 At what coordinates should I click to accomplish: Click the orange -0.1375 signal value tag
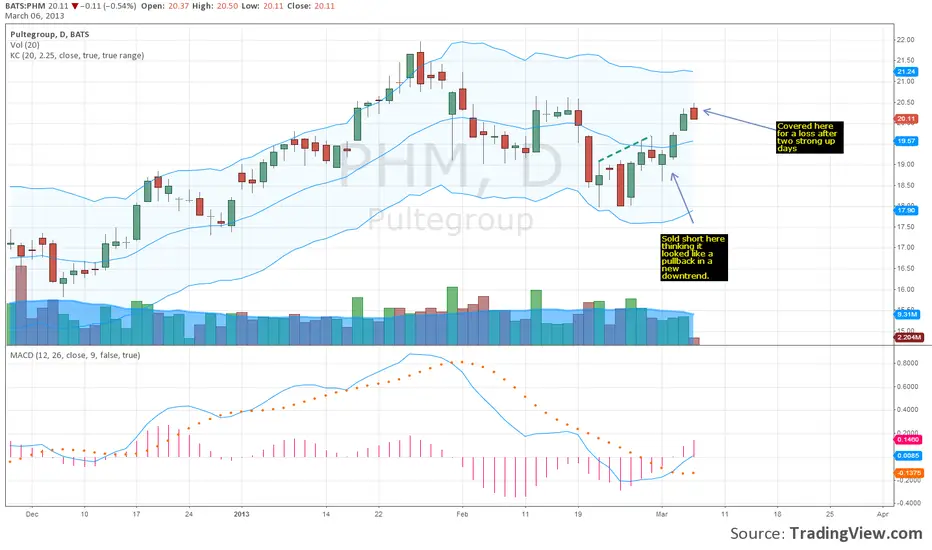click(x=909, y=473)
